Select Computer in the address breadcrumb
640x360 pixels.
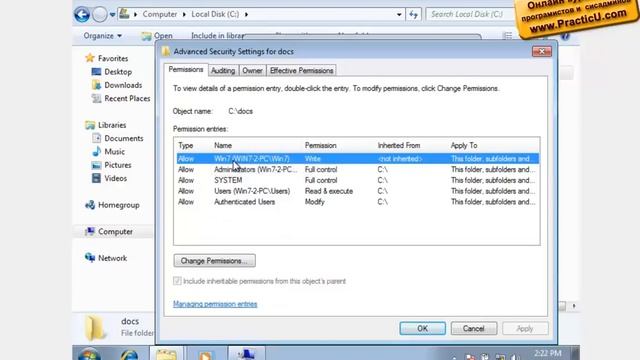point(160,14)
